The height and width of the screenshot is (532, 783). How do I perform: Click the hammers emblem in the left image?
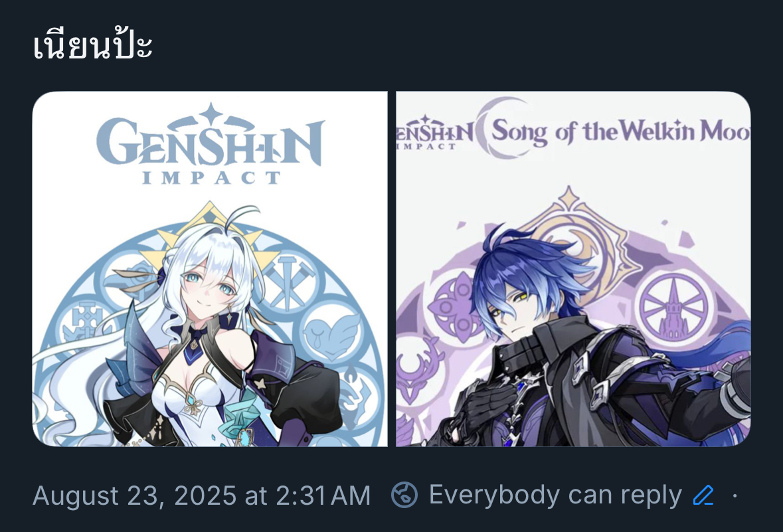[x=287, y=284]
